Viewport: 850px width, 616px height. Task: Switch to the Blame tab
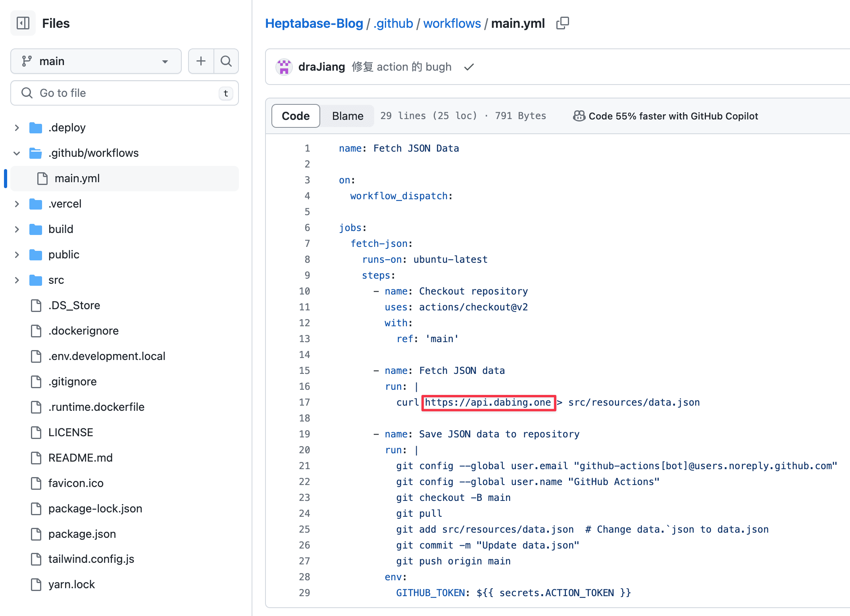(347, 116)
